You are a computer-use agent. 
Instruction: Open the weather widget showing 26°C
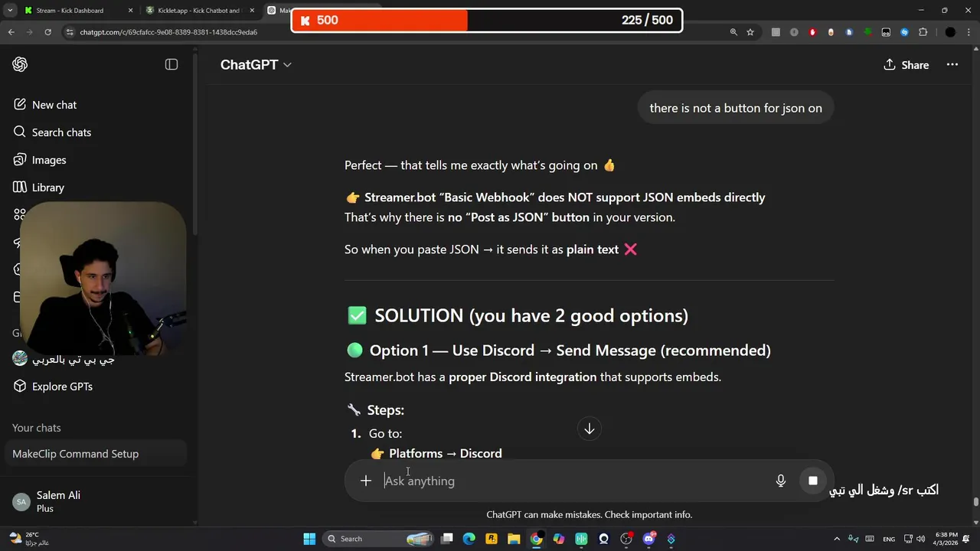tap(29, 539)
